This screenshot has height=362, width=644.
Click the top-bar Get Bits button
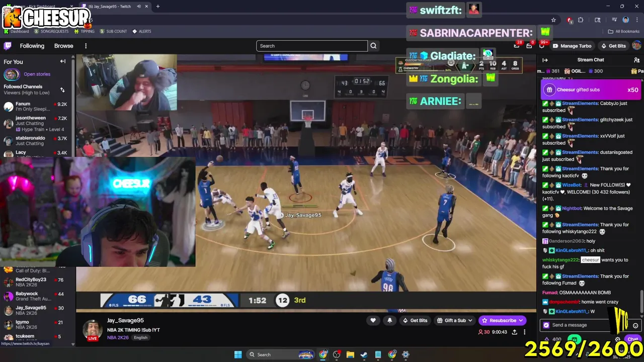(613, 46)
